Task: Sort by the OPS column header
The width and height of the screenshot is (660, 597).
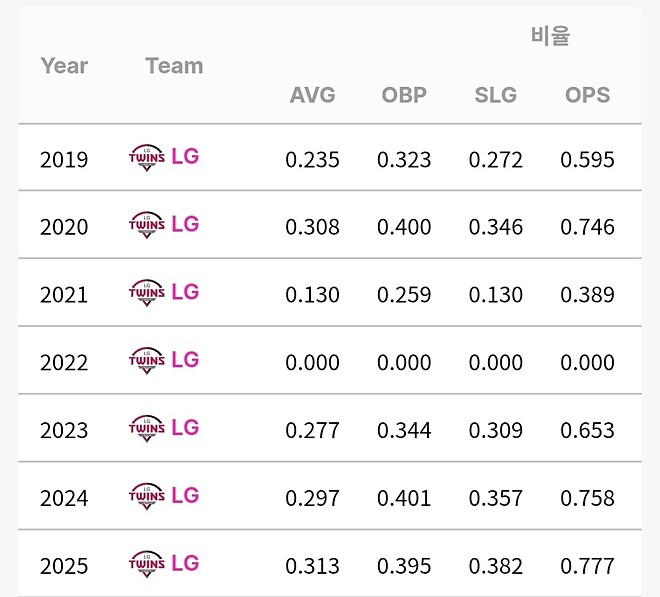Action: pyautogui.click(x=587, y=96)
